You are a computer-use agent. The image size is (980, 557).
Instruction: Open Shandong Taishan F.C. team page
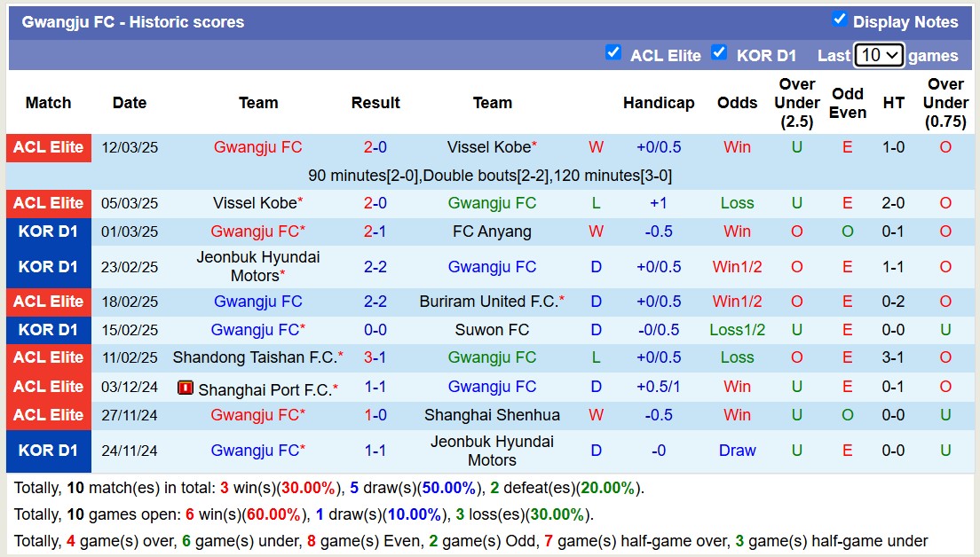point(257,358)
